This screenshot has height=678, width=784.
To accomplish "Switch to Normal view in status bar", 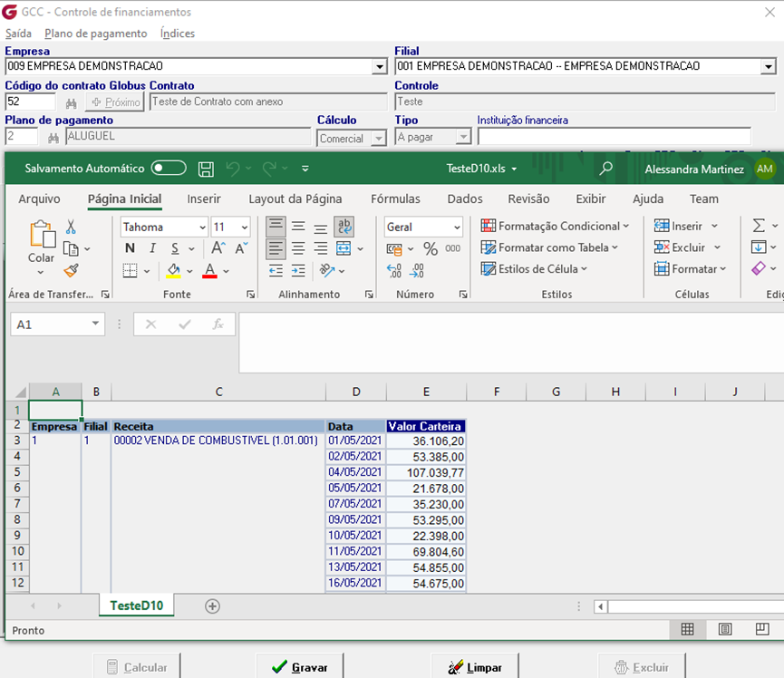I will [688, 629].
